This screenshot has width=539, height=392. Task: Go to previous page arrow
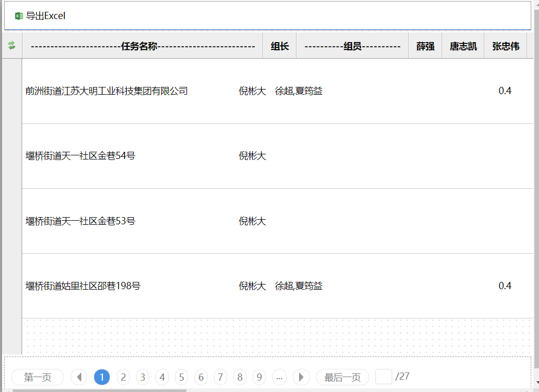(79, 377)
